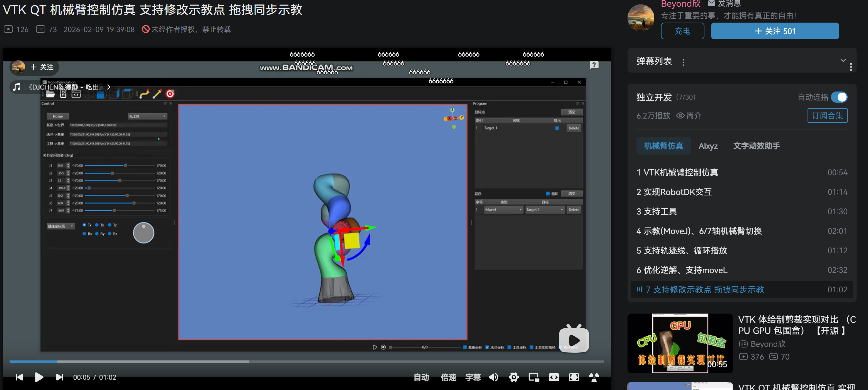Open the VTK 体绘制剪裁 video thumbnail

tap(680, 343)
